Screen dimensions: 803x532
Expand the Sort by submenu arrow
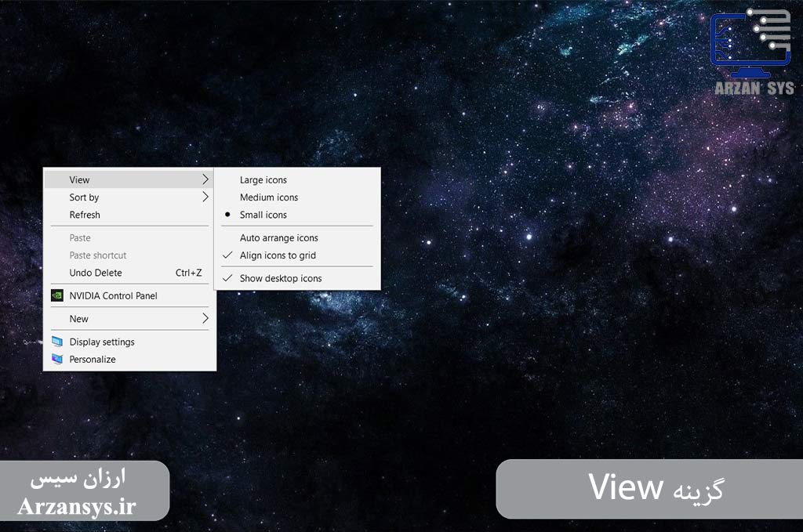tap(205, 197)
